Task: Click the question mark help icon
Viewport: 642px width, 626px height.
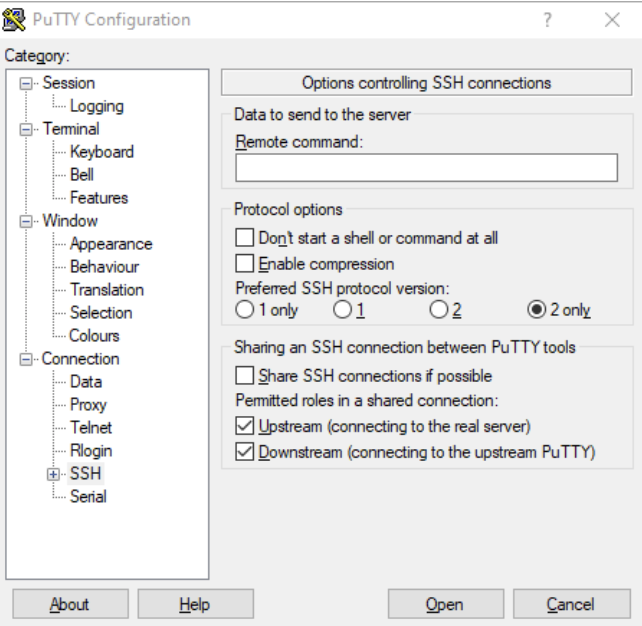Action: pos(547,20)
